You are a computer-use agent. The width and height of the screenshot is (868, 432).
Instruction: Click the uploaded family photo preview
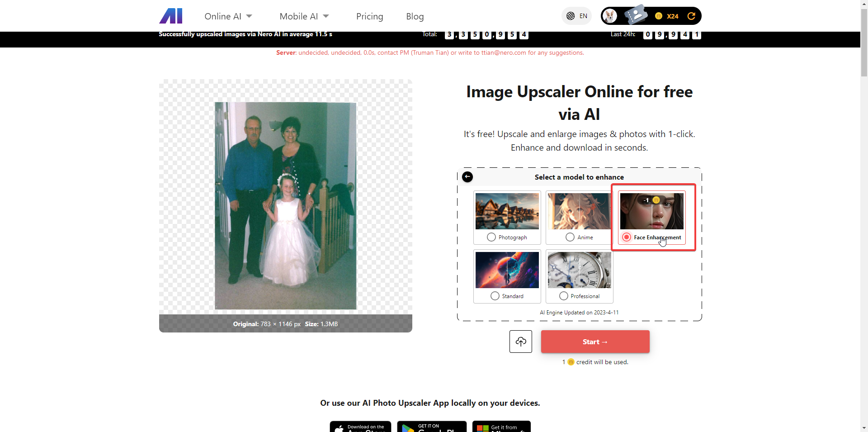tap(285, 205)
